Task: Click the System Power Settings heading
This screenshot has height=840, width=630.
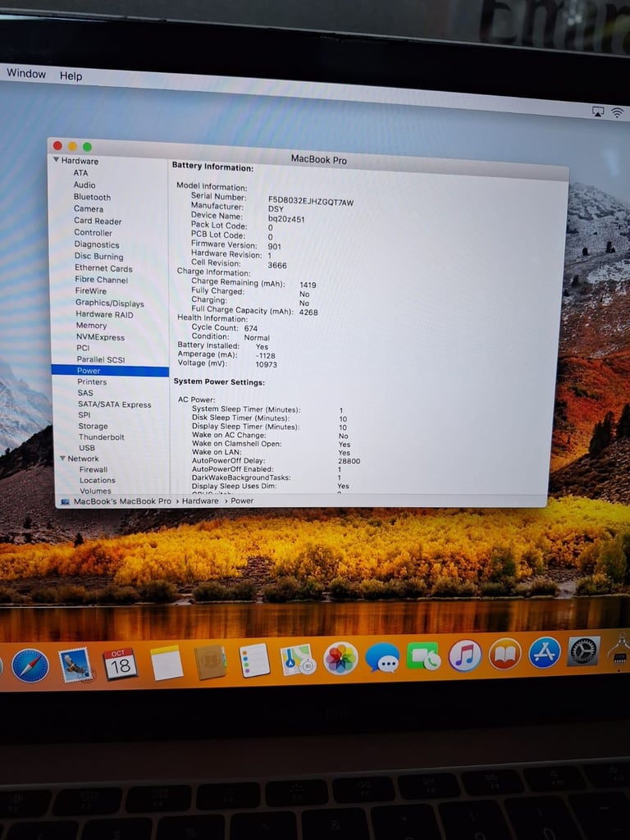Action: point(218,382)
